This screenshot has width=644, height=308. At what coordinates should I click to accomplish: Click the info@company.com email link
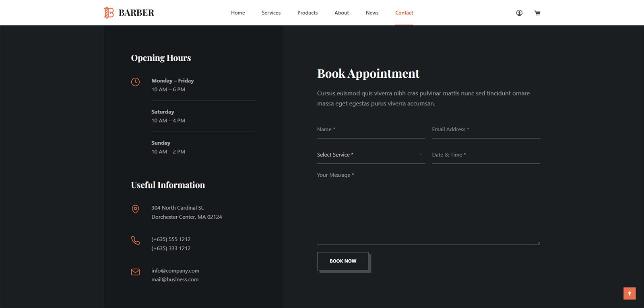coord(175,271)
